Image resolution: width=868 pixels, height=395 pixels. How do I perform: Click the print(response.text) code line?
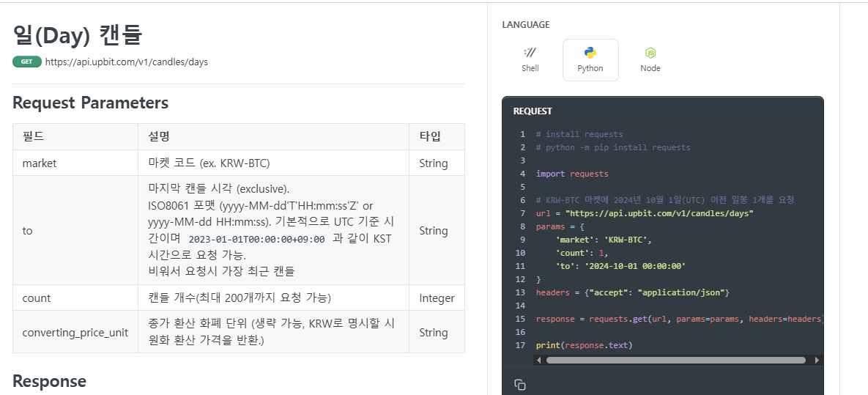coord(584,345)
